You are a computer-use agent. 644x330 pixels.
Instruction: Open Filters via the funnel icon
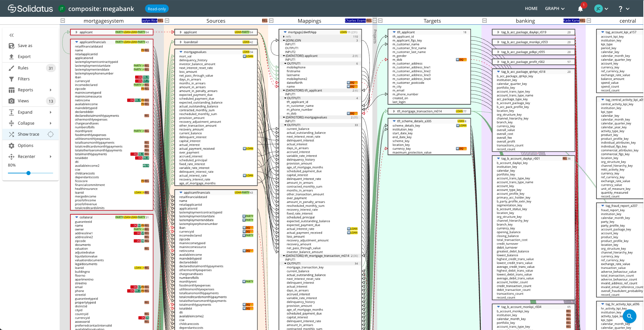11,79
